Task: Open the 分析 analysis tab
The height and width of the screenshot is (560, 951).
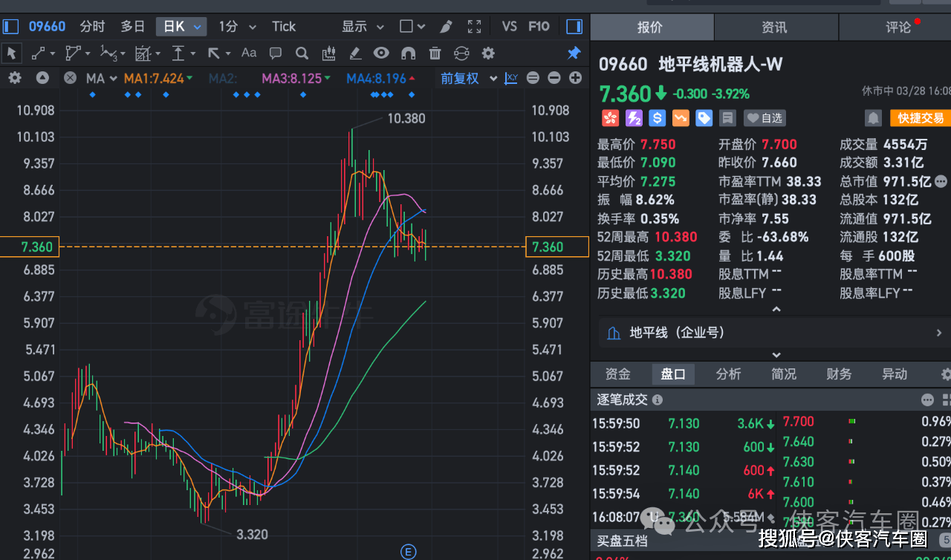Action: pos(728,374)
